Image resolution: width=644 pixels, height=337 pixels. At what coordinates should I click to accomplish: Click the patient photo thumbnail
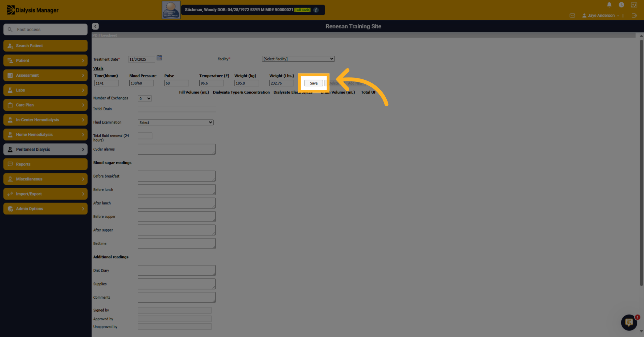tap(171, 10)
